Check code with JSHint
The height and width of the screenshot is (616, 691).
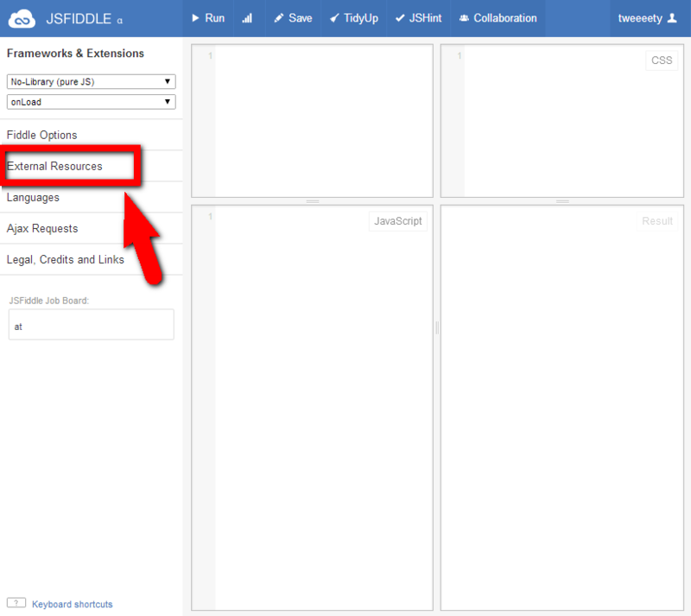click(418, 18)
